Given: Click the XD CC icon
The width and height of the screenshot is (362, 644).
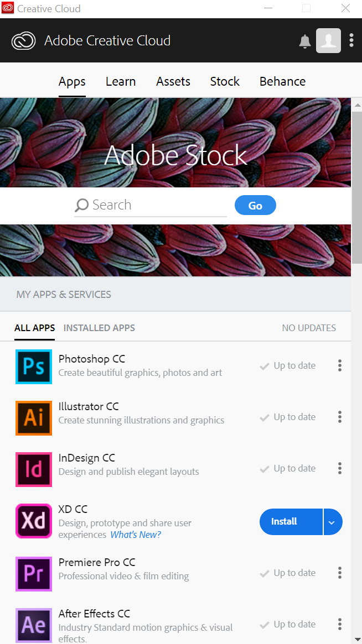Looking at the screenshot, I should click(34, 521).
